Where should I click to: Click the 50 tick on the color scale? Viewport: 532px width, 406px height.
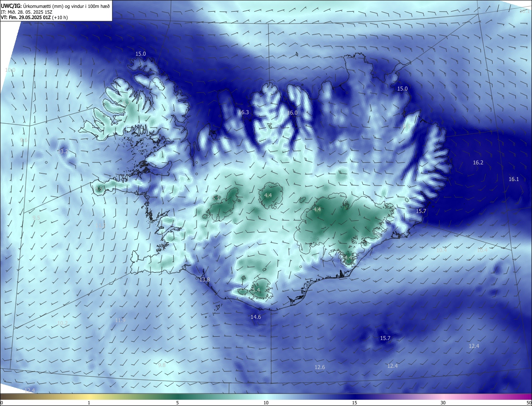529,403
